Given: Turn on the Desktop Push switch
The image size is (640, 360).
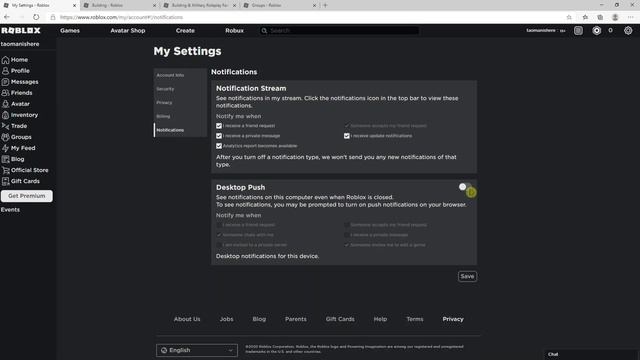Looking at the screenshot, I should (465, 187).
